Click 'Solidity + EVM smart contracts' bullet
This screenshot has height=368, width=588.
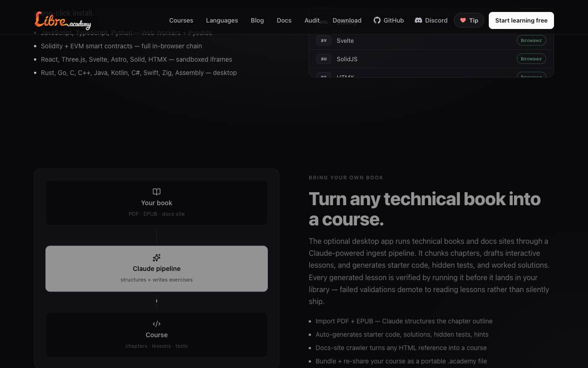click(121, 46)
